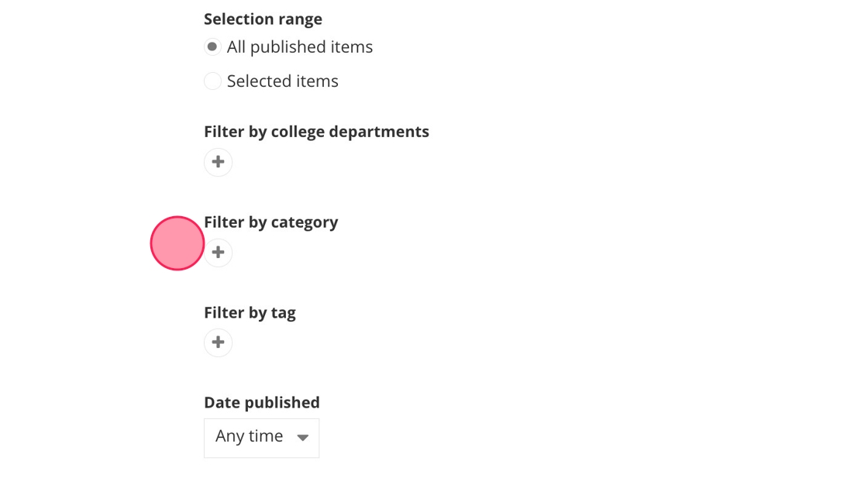The image size is (868, 485).
Task: Click the Filter by college departments heading
Action: 316,132
